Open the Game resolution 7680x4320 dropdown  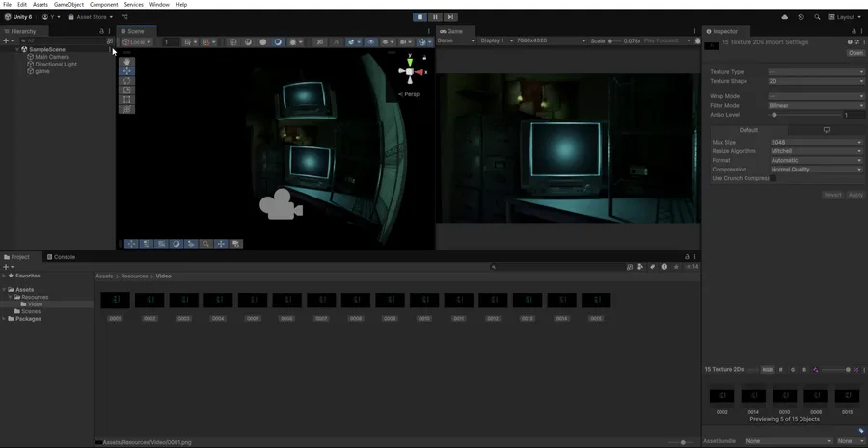[551, 40]
